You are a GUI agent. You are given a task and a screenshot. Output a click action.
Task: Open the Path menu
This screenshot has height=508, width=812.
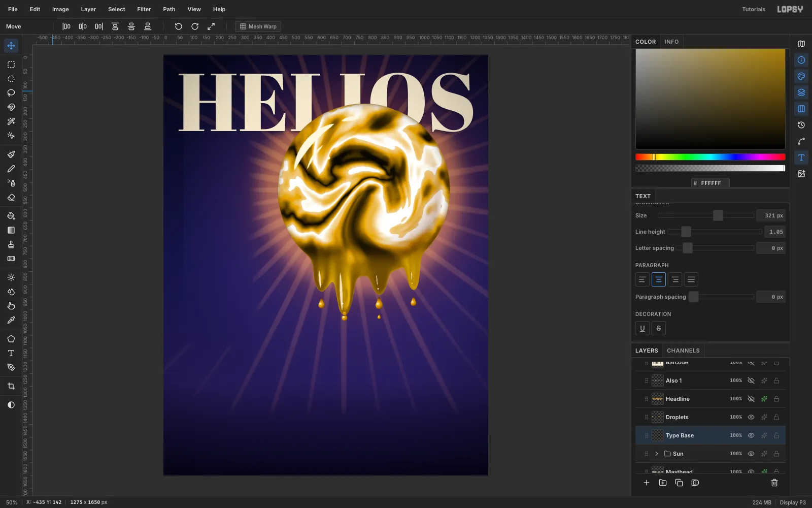[x=169, y=9]
